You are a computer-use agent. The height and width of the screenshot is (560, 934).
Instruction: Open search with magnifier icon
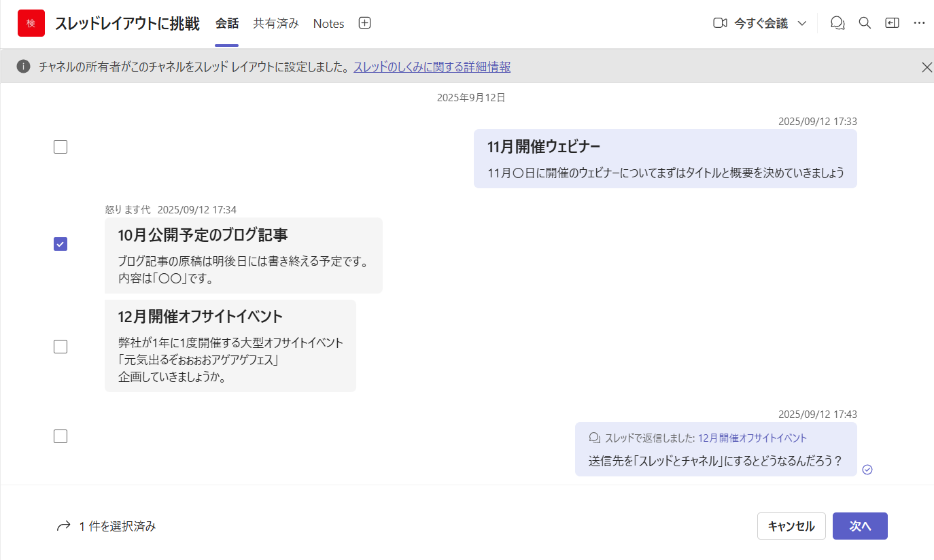pos(865,23)
